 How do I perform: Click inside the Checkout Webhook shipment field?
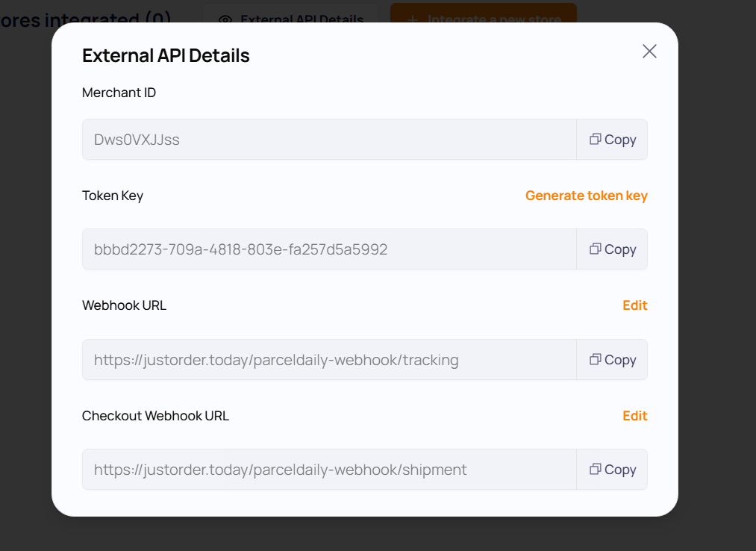tap(328, 470)
